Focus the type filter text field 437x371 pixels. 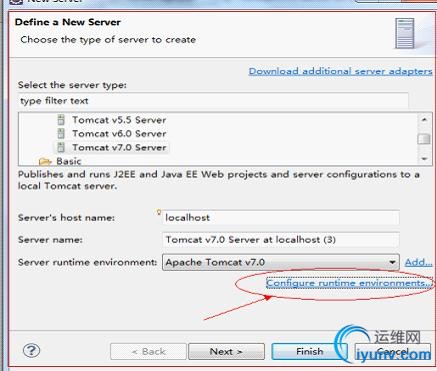pos(213,101)
